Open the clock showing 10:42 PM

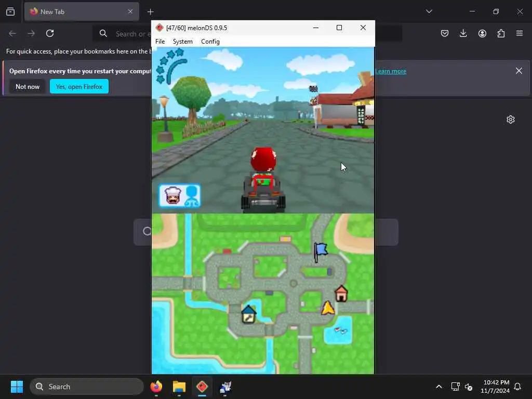495,387
